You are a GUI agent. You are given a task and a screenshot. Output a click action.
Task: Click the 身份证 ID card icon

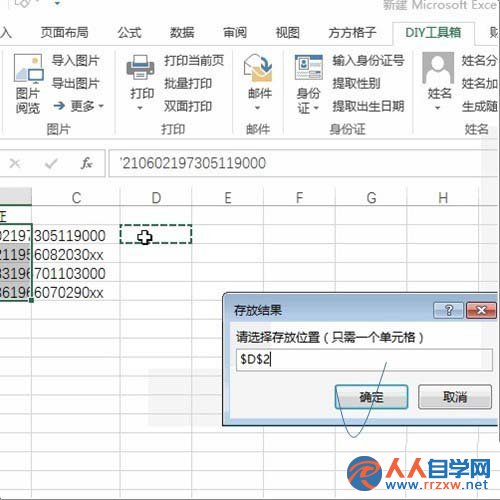308,68
